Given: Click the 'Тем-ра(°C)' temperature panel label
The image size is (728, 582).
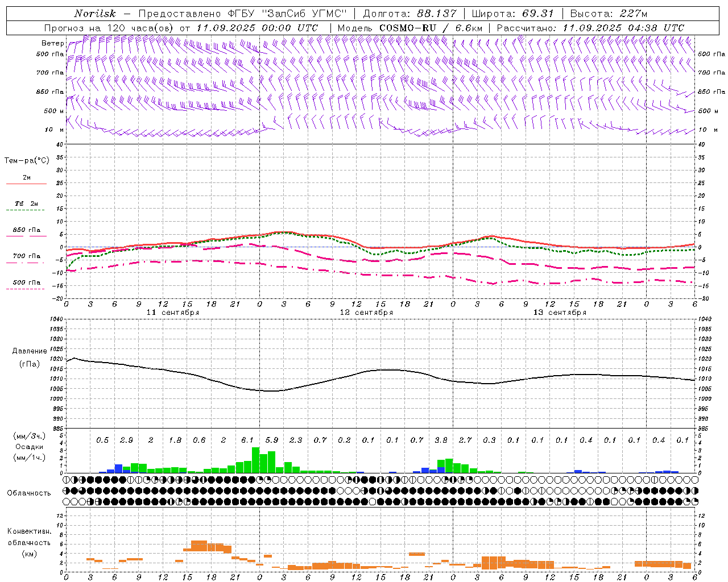Looking at the screenshot, I should (x=27, y=160).
